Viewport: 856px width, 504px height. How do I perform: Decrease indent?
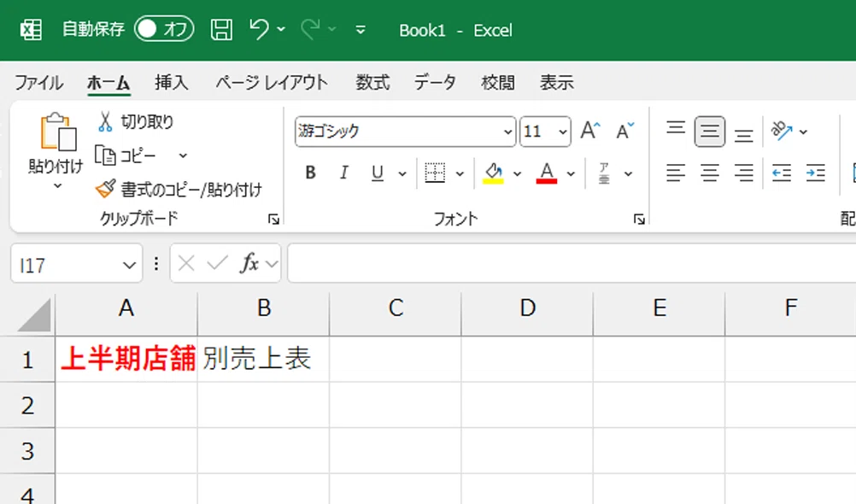(x=782, y=173)
